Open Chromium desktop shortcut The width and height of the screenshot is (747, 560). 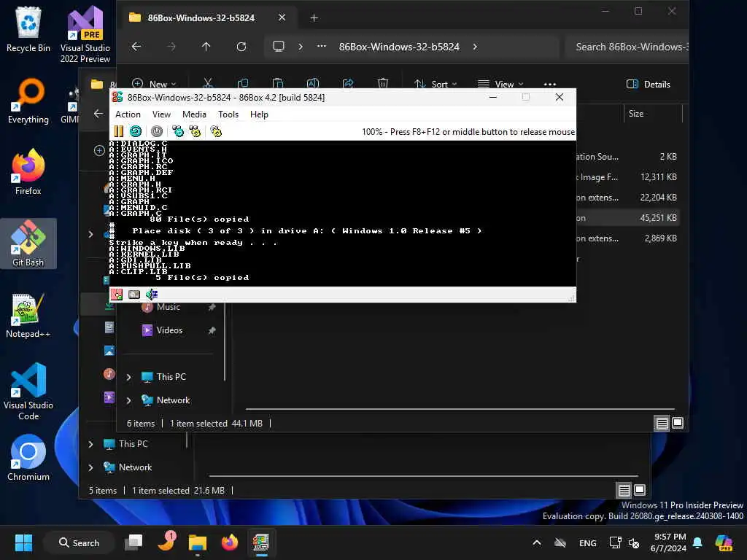28,458
